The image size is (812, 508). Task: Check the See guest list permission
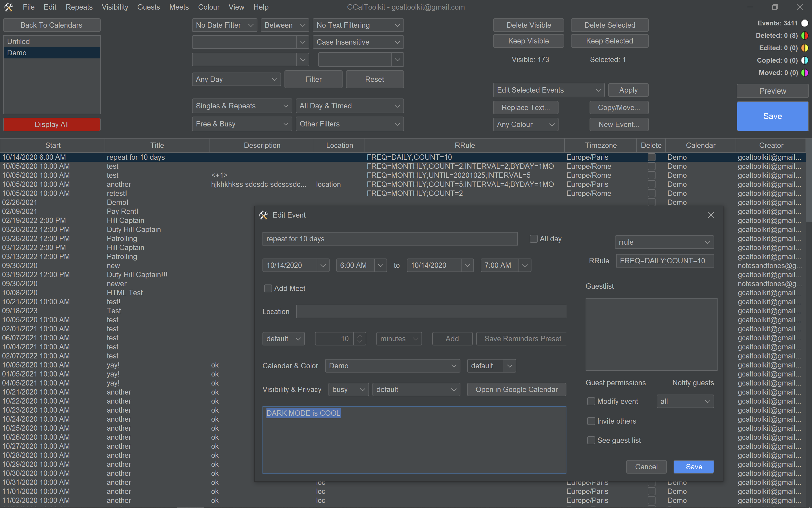click(x=591, y=441)
